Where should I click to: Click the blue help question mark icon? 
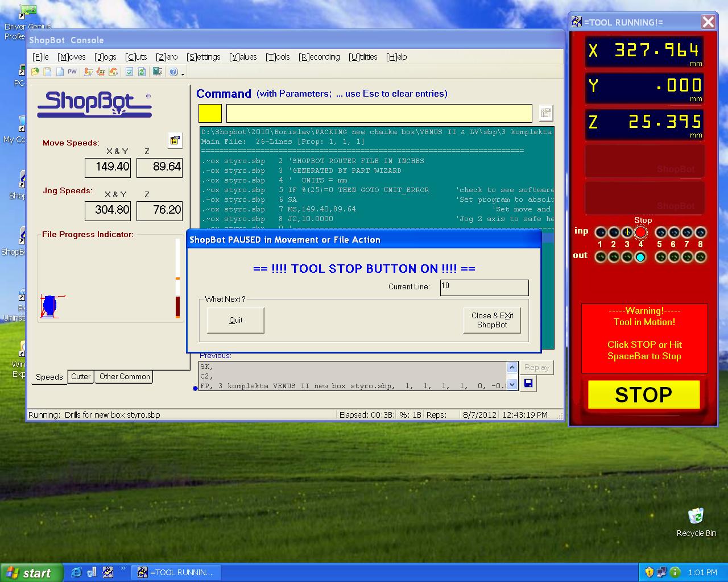pos(173,72)
